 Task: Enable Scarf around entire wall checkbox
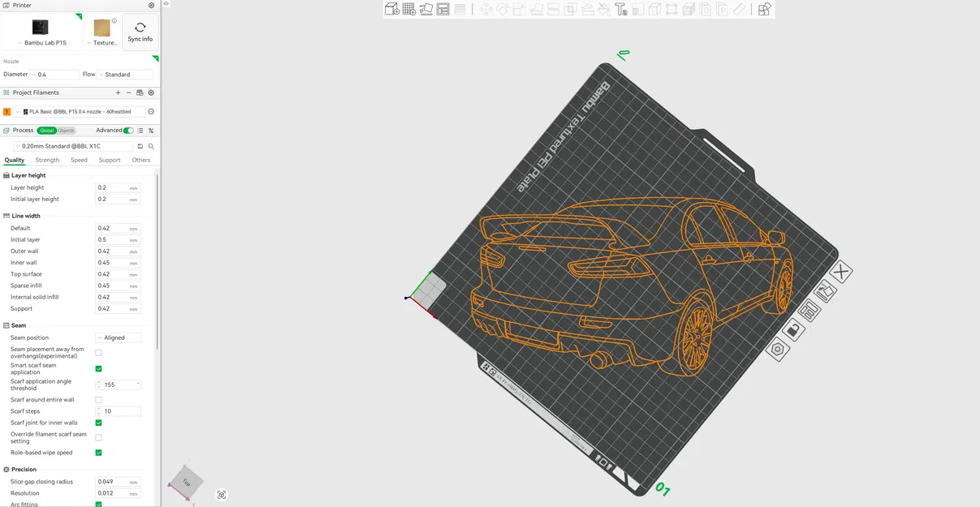(98, 400)
